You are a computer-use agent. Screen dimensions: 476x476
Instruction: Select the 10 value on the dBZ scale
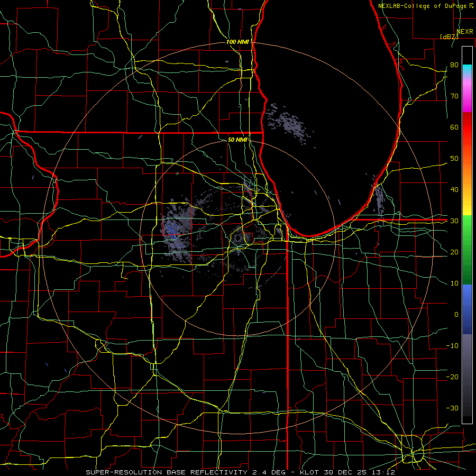(454, 283)
